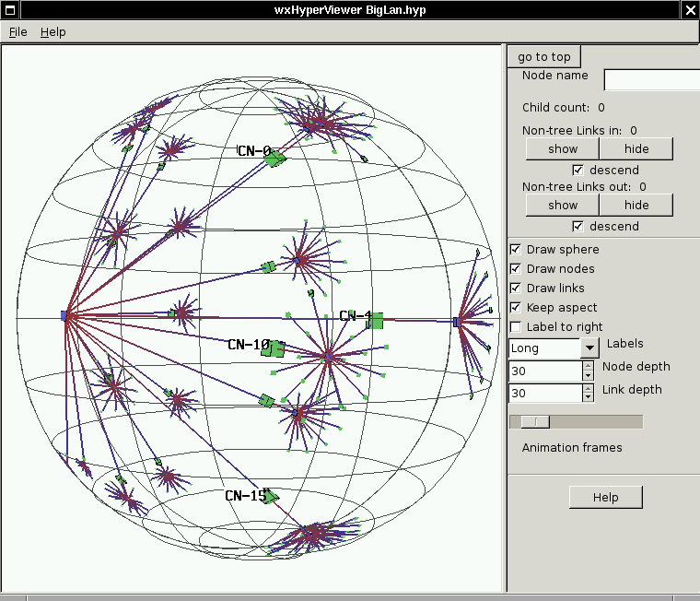
Task: Open the File menu
Action: pos(17,31)
